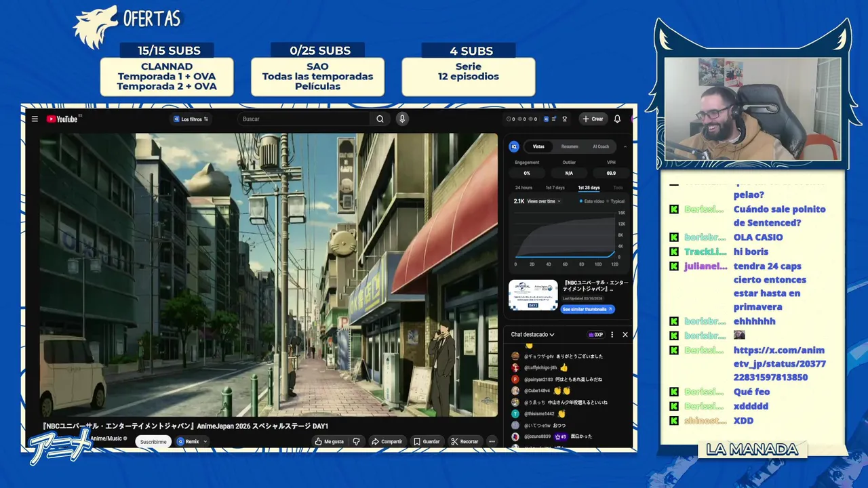Viewport: 868px width, 488px height.
Task: Click the 'tendra 24 caps' chat message
Action: point(770,286)
